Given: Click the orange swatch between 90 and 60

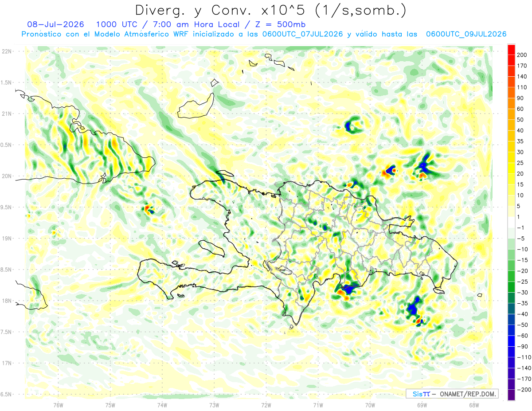Looking at the screenshot, I should pos(511,103).
